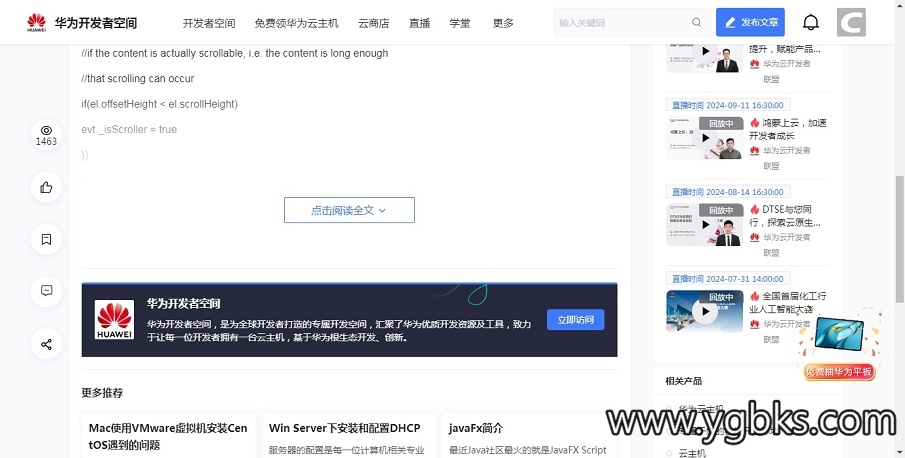Expand article via 点击阅读全文
Viewport: 905px width, 458px height.
(349, 210)
